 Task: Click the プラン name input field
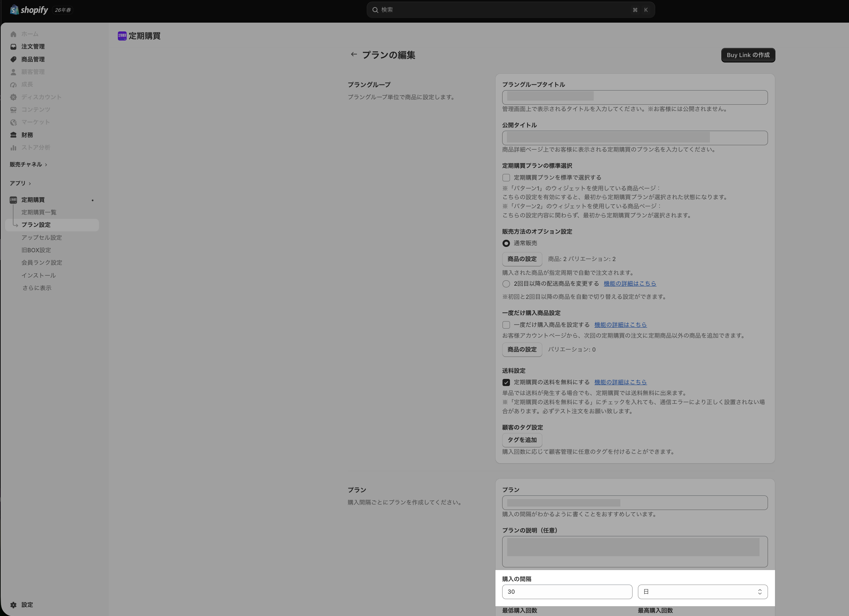(635, 503)
